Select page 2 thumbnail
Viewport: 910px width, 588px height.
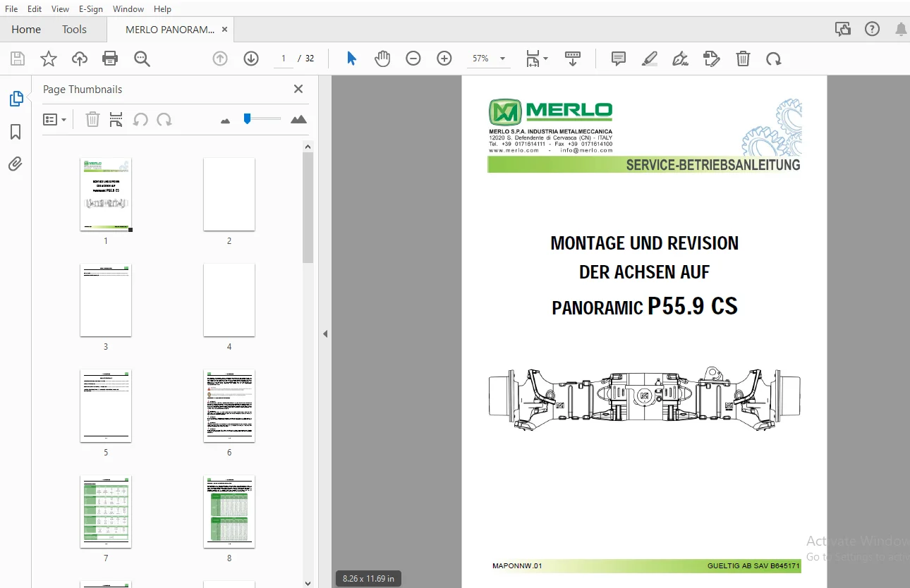pos(229,195)
